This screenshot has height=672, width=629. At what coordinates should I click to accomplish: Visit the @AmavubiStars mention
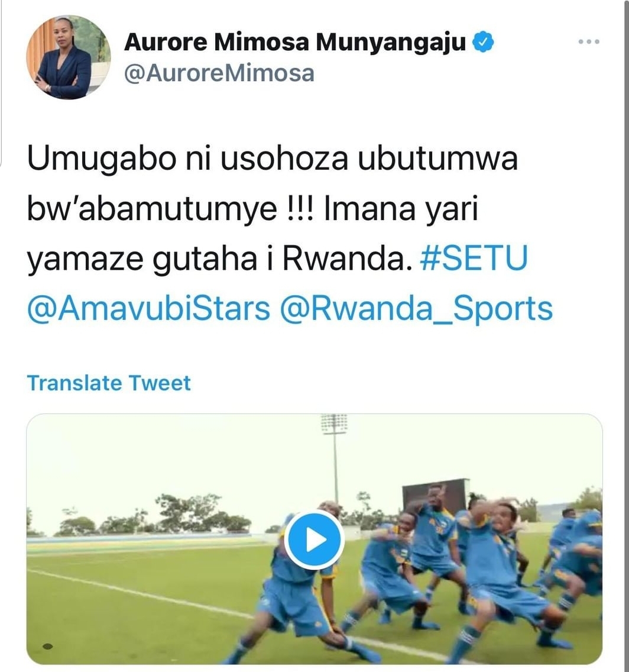click(148, 308)
